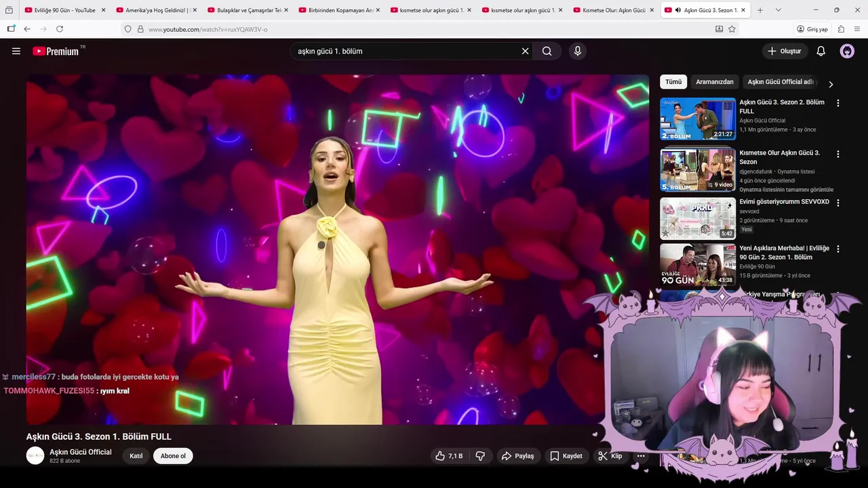Sign in to the browser via Giriş yap
The image size is (868, 488).
(812, 29)
